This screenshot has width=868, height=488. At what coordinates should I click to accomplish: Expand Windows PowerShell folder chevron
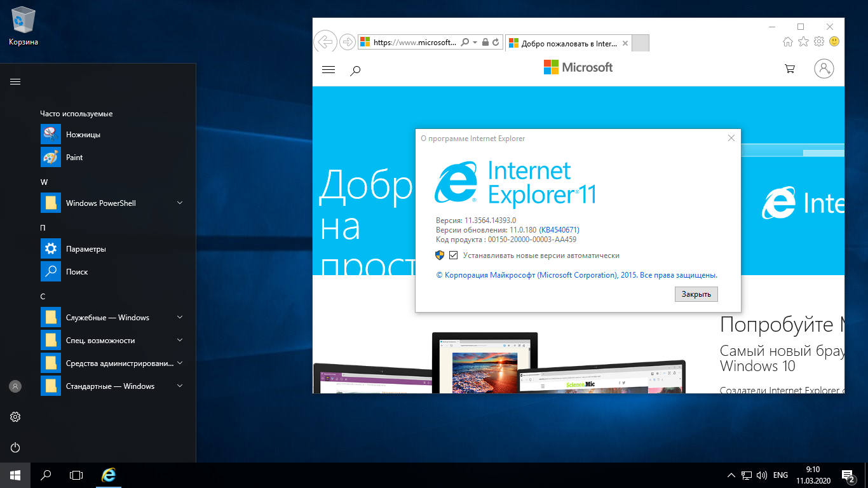tap(180, 203)
